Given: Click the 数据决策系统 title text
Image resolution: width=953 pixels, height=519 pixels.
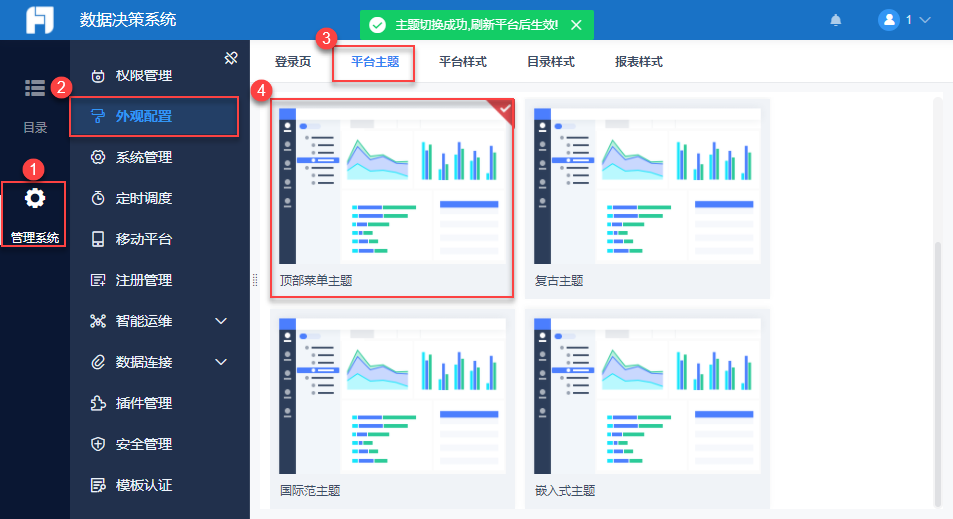Looking at the screenshot, I should coord(128,20).
